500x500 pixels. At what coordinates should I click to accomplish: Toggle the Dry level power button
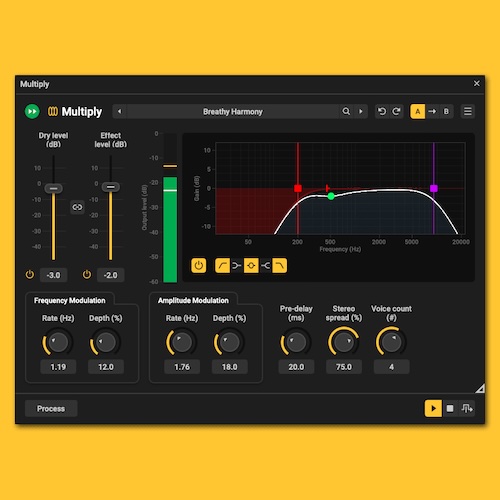click(30, 275)
